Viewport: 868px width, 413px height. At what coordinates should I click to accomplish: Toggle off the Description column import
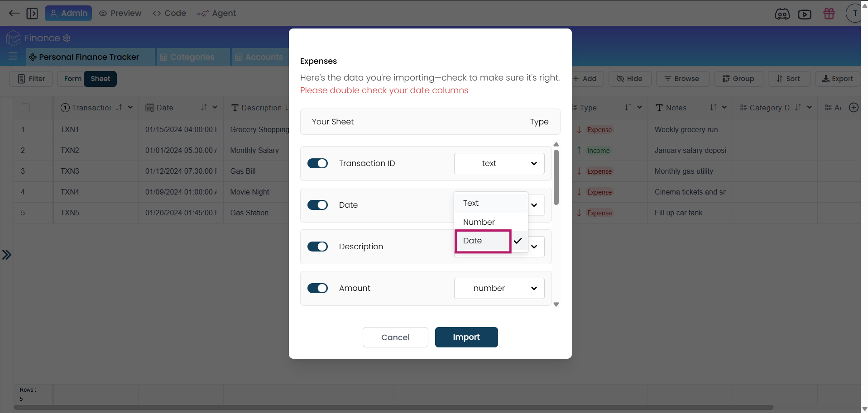point(317,247)
